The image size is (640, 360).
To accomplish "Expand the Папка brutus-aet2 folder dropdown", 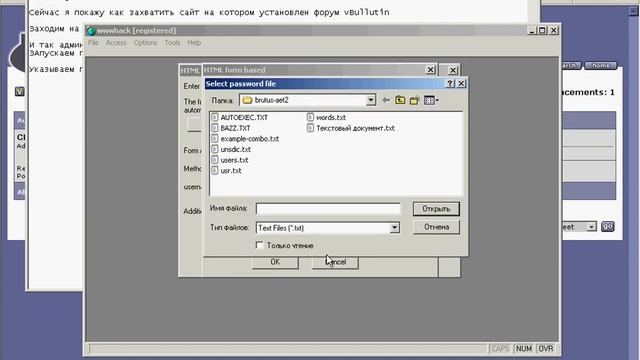I will 371,100.
